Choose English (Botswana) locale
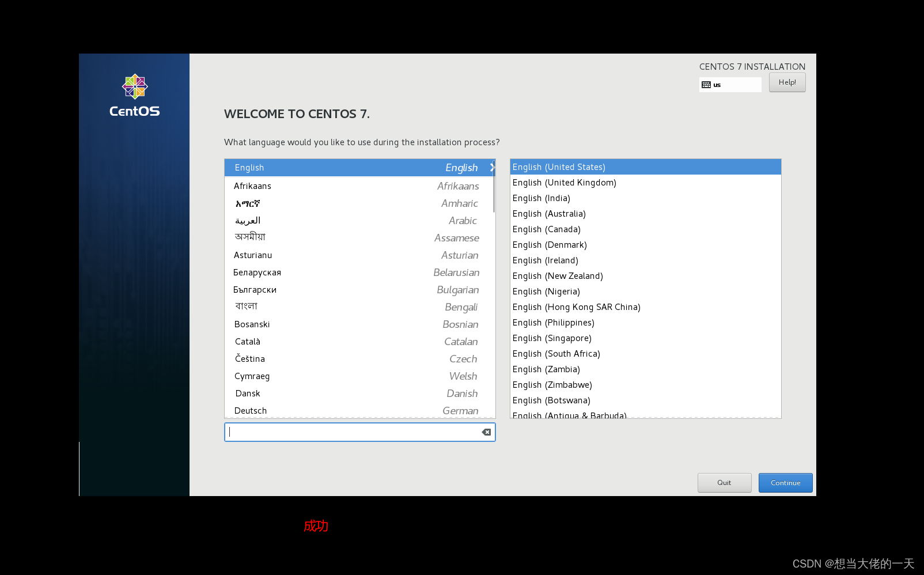The image size is (924, 575). 645,400
